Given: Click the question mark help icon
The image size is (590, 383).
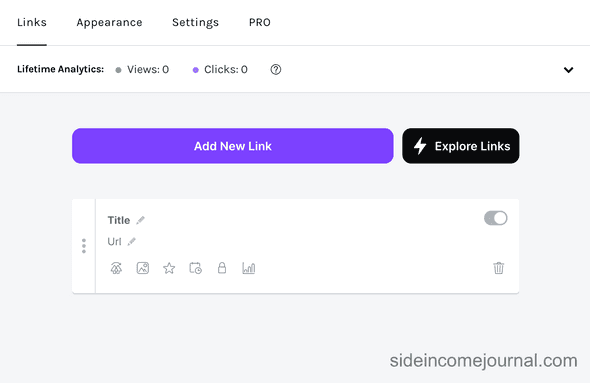Looking at the screenshot, I should tap(276, 70).
